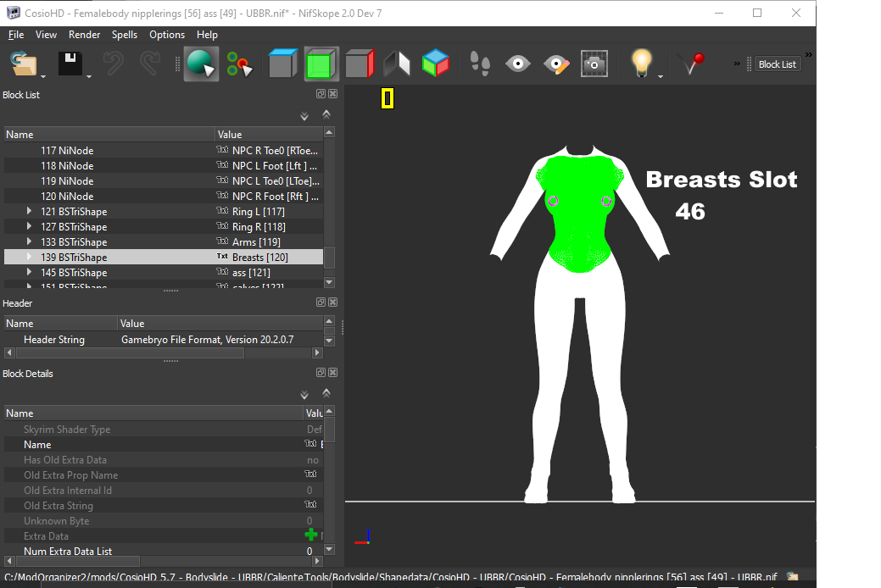Click Block Details vertical scroll down arrow

pyautogui.click(x=329, y=550)
